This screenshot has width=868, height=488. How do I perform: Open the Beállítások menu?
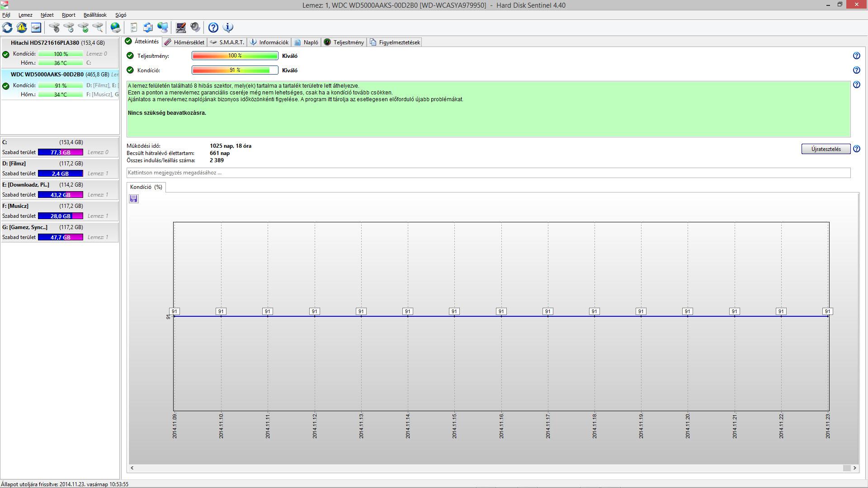pyautogui.click(x=95, y=15)
